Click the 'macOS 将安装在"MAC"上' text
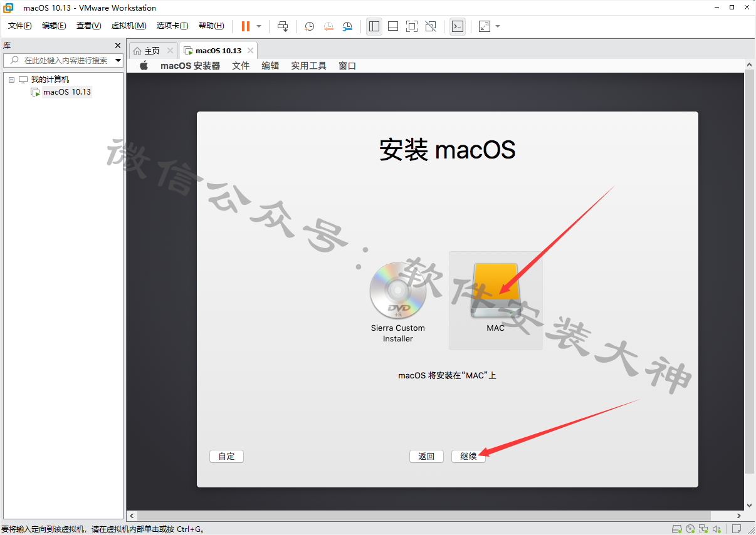 [x=447, y=376]
